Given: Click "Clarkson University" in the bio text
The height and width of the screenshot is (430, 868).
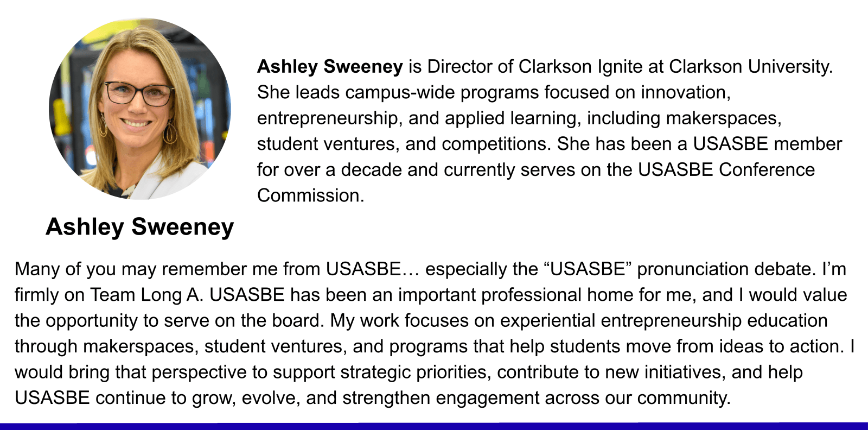Looking at the screenshot, I should [x=750, y=67].
